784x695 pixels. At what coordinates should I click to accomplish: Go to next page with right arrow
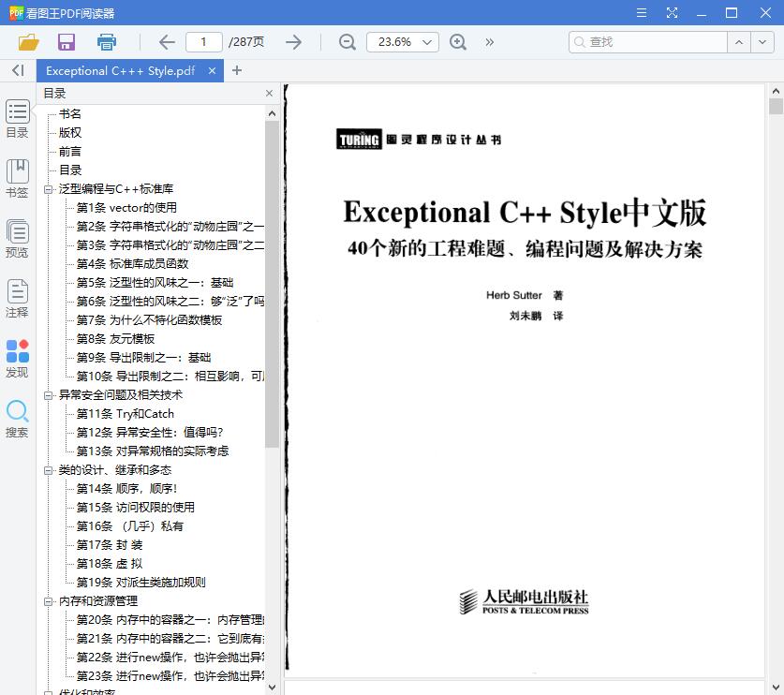pos(293,42)
